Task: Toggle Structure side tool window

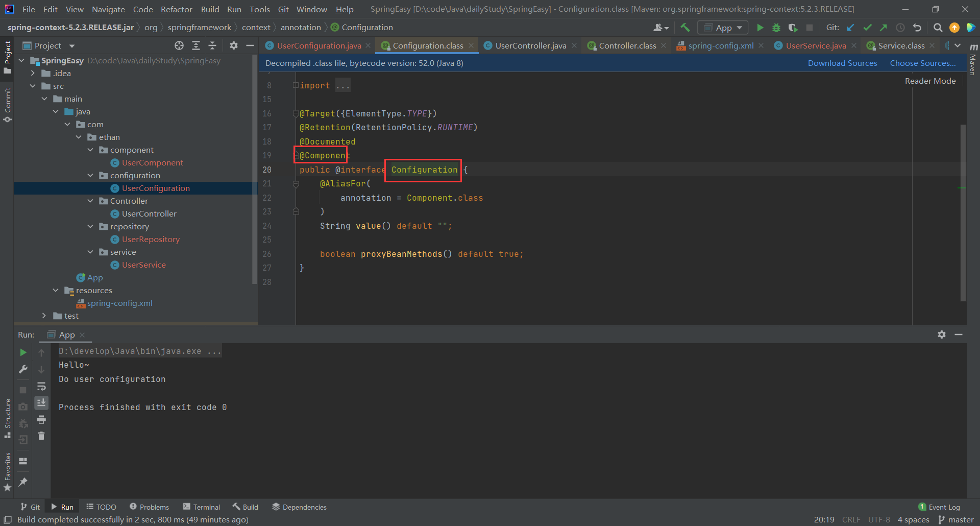Action: (7, 418)
